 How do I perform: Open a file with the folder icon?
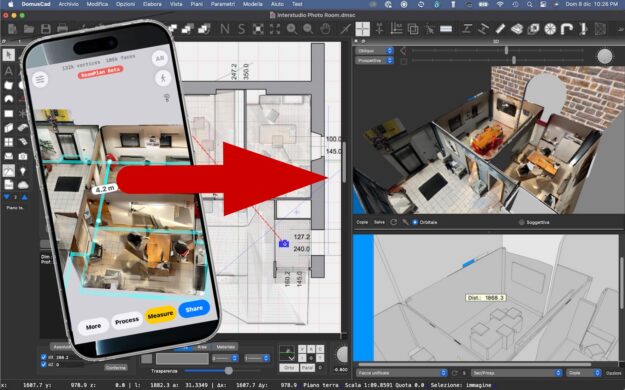(29, 29)
